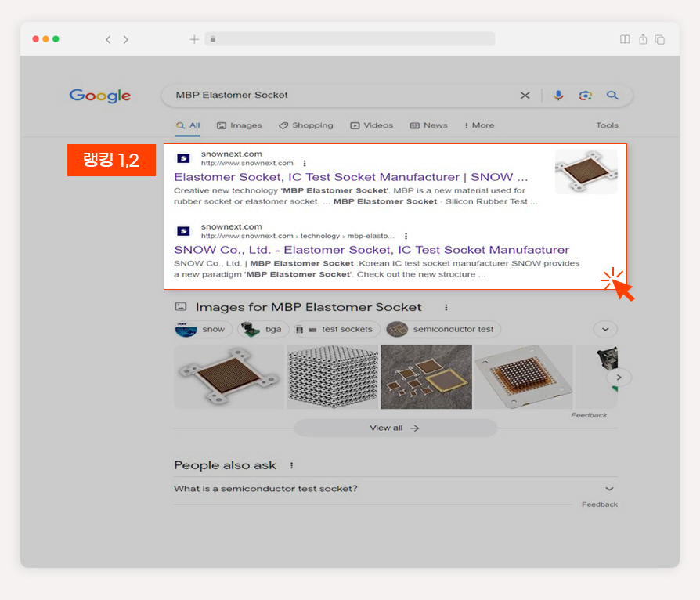Click the View all images button

pos(395,428)
